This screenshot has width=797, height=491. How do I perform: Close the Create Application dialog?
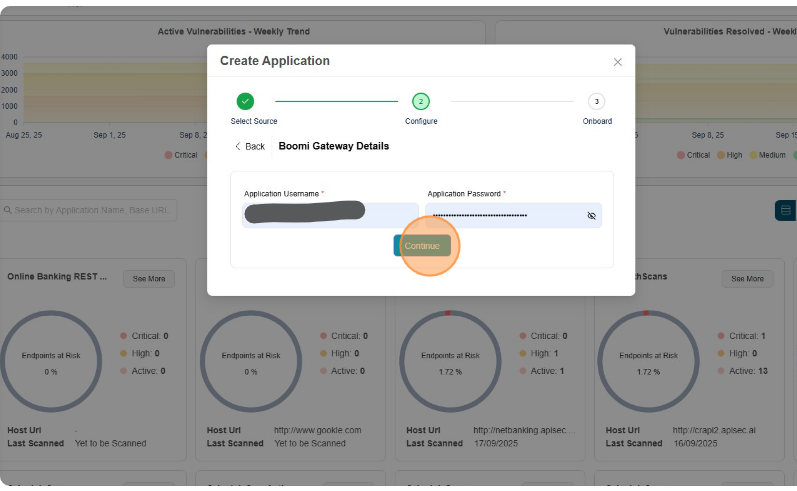(x=617, y=62)
